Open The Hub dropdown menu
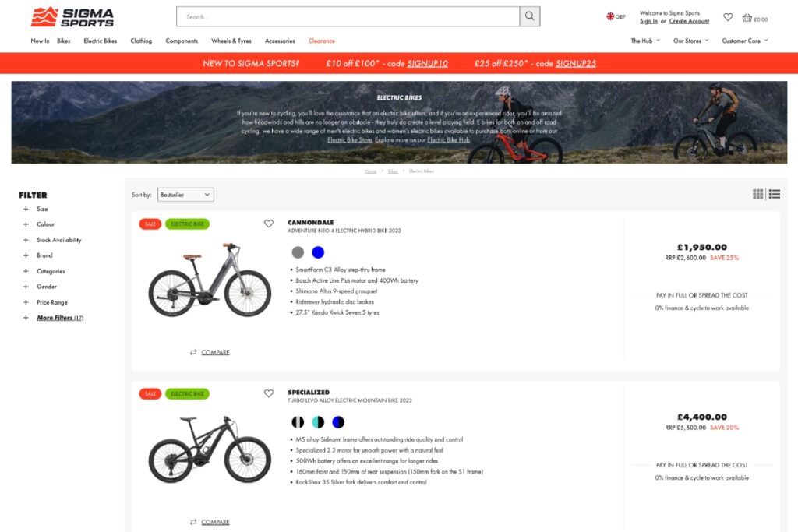The image size is (798, 532). click(x=645, y=41)
